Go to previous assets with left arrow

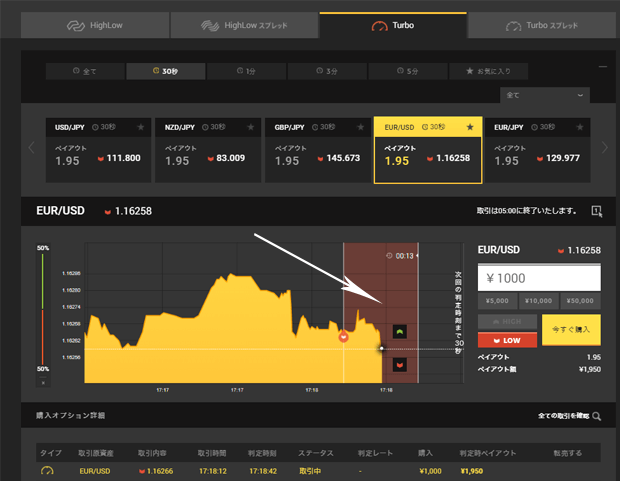tap(32, 148)
